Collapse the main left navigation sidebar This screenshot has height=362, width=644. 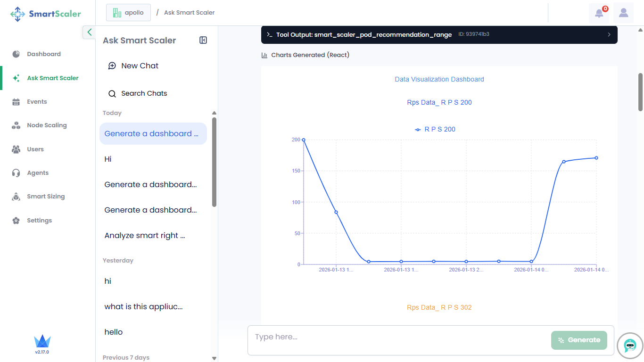[89, 32]
